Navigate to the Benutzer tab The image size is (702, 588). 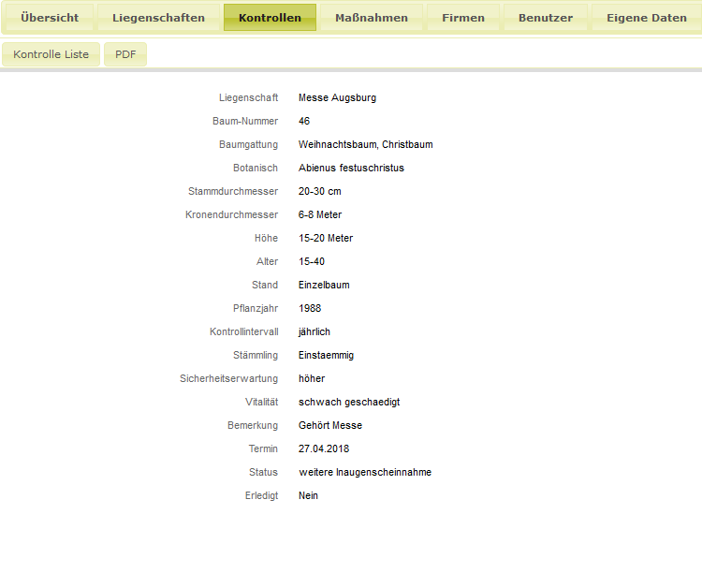coord(545,18)
